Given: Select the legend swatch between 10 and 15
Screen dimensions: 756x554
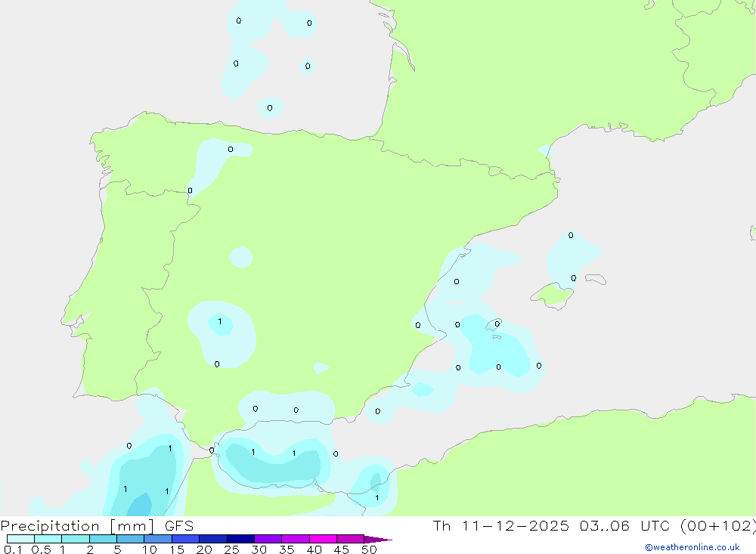Looking at the screenshot, I should tap(158, 539).
